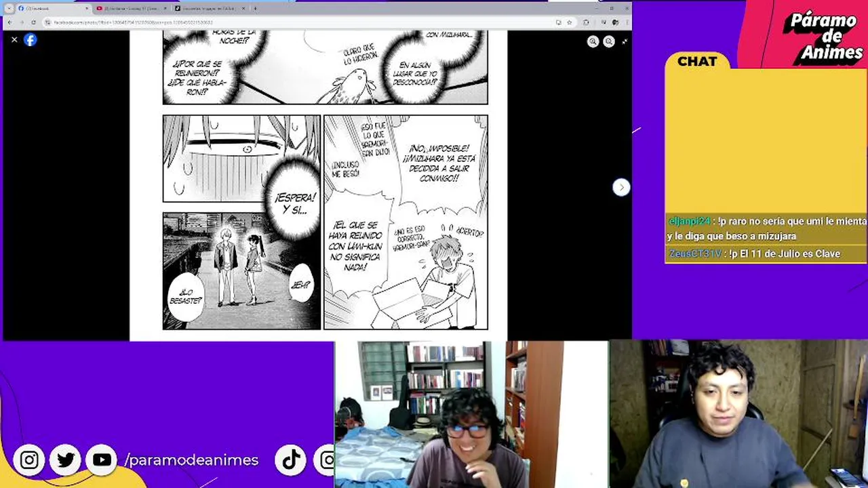Click the Instagram icon in the overlay
The image size is (868, 488).
pyautogui.click(x=29, y=460)
